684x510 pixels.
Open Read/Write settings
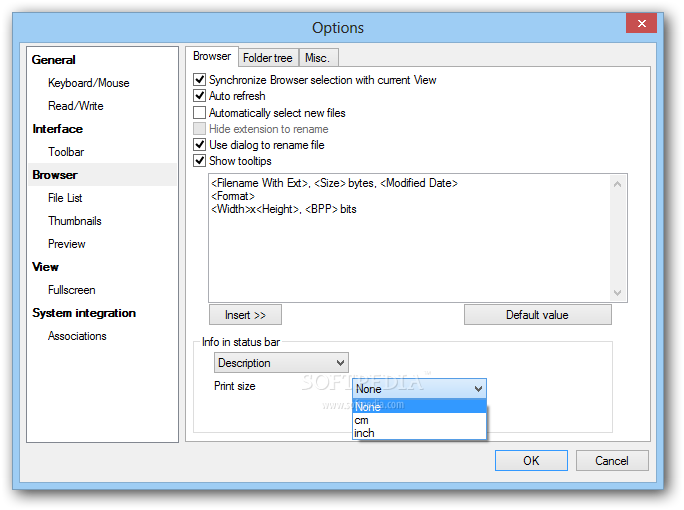pos(75,106)
